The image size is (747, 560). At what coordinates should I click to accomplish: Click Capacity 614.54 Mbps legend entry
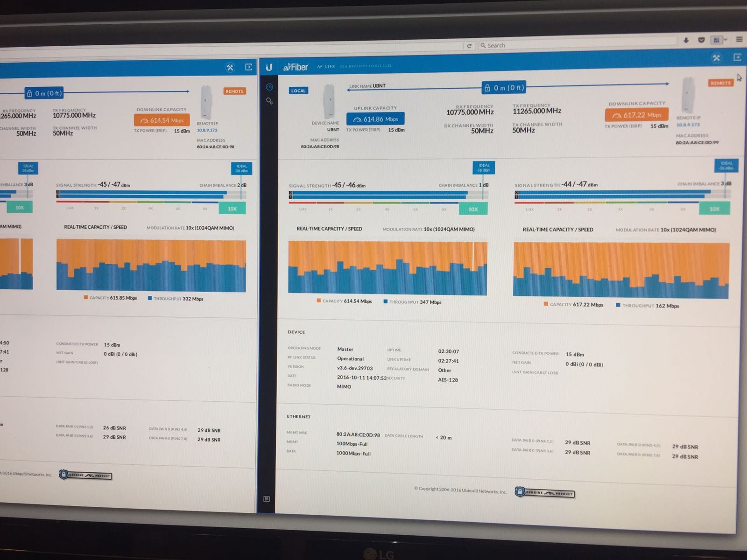[345, 301]
